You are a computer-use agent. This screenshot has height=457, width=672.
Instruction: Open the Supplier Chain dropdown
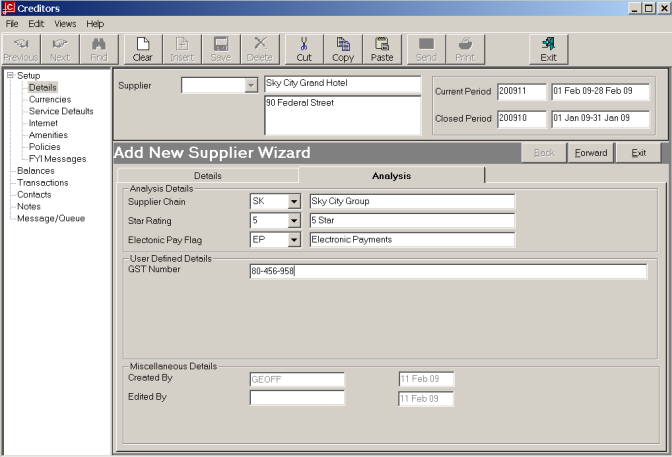[294, 201]
